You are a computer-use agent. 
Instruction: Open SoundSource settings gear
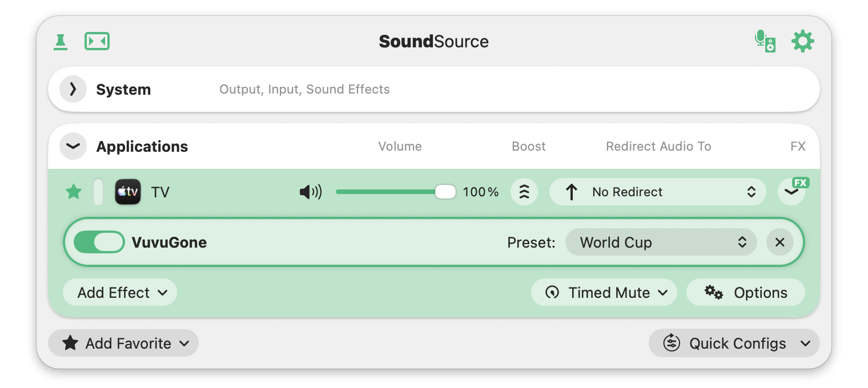pyautogui.click(x=803, y=42)
